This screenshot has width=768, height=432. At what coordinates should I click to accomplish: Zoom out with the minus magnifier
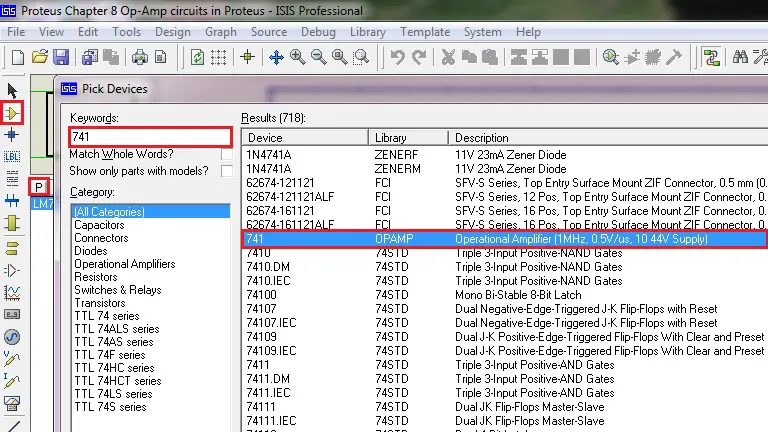pos(318,57)
